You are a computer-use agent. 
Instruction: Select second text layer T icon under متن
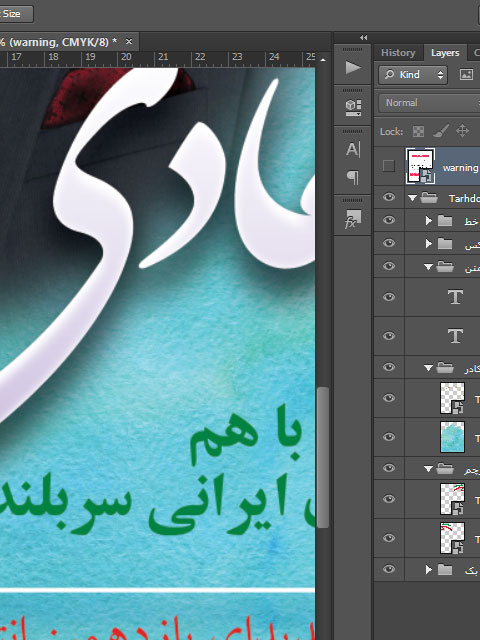[455, 336]
